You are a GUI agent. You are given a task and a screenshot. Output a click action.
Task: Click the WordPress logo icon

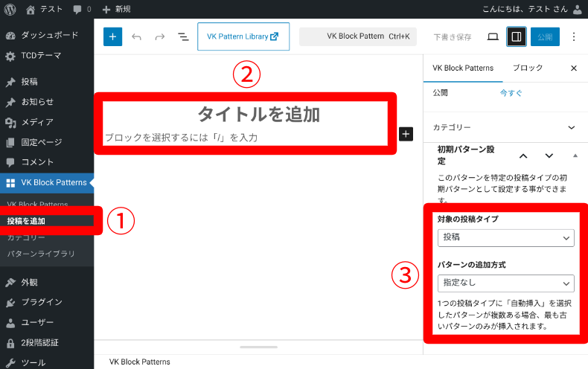click(10, 9)
